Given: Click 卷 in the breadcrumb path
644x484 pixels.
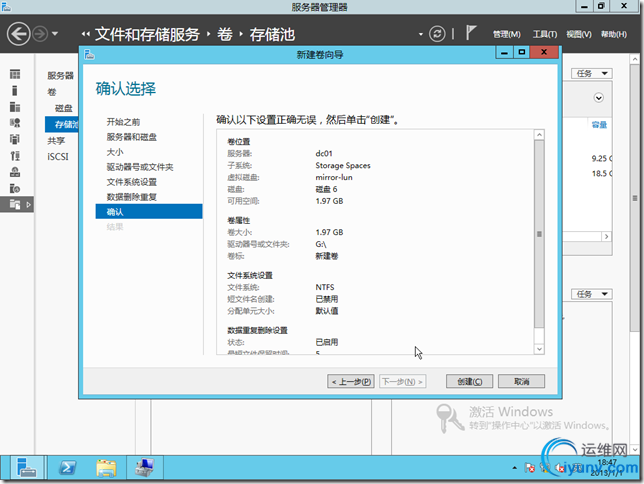Looking at the screenshot, I should [225, 34].
